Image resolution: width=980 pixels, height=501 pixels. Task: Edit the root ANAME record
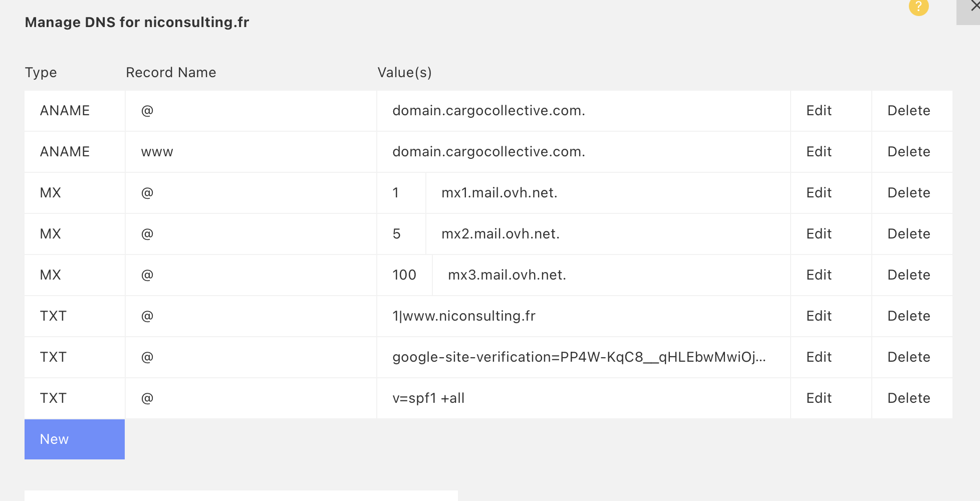[819, 111]
